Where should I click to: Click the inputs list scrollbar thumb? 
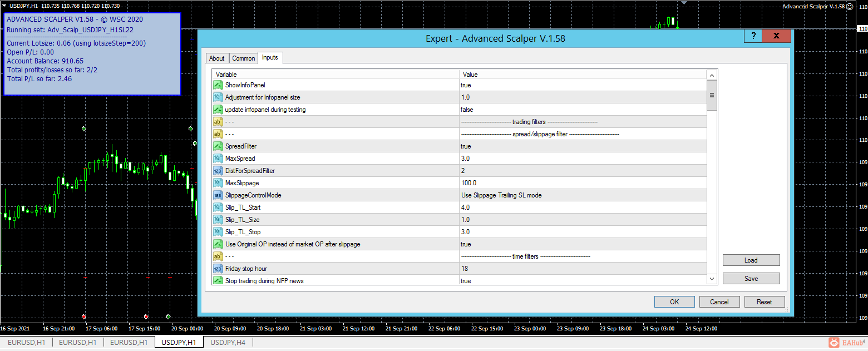pyautogui.click(x=712, y=95)
